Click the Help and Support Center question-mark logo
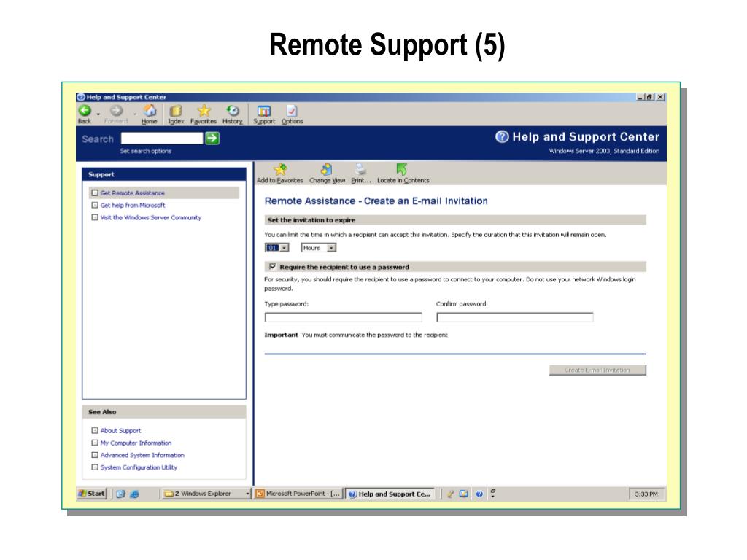The image size is (747, 560). (502, 137)
